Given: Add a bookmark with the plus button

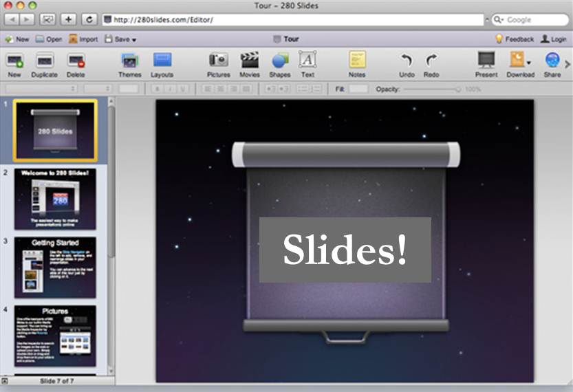Looking at the screenshot, I should (x=68, y=19).
